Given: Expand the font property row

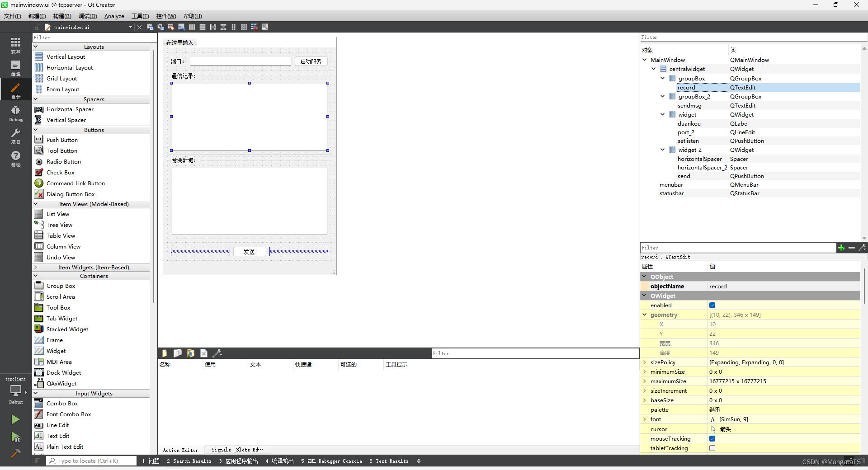Looking at the screenshot, I should (x=645, y=419).
